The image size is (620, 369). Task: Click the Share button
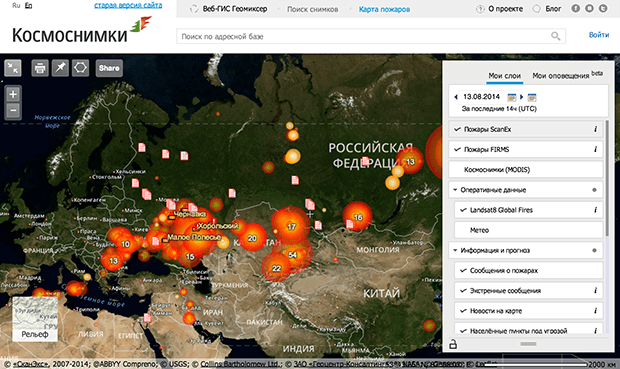(x=109, y=68)
